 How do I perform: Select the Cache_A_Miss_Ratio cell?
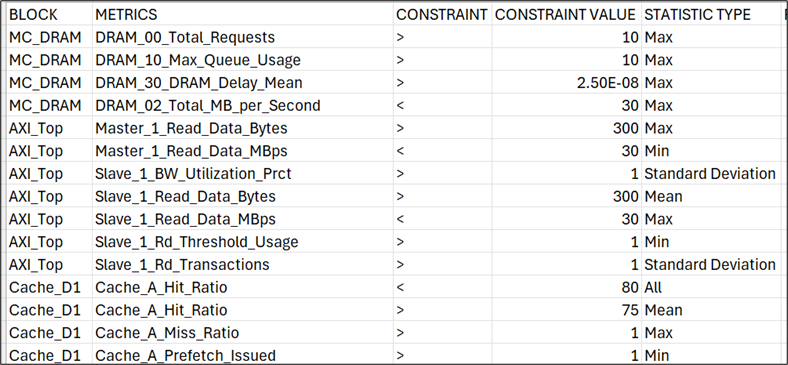click(243, 332)
